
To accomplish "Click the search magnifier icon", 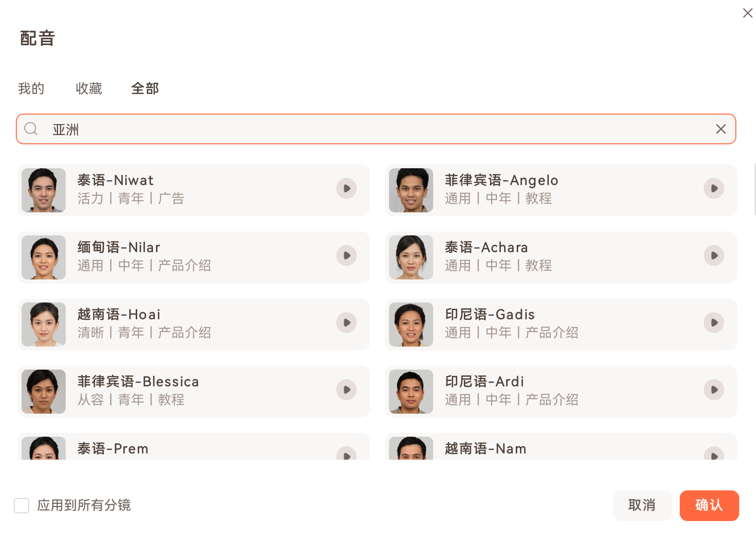I will coord(31,129).
